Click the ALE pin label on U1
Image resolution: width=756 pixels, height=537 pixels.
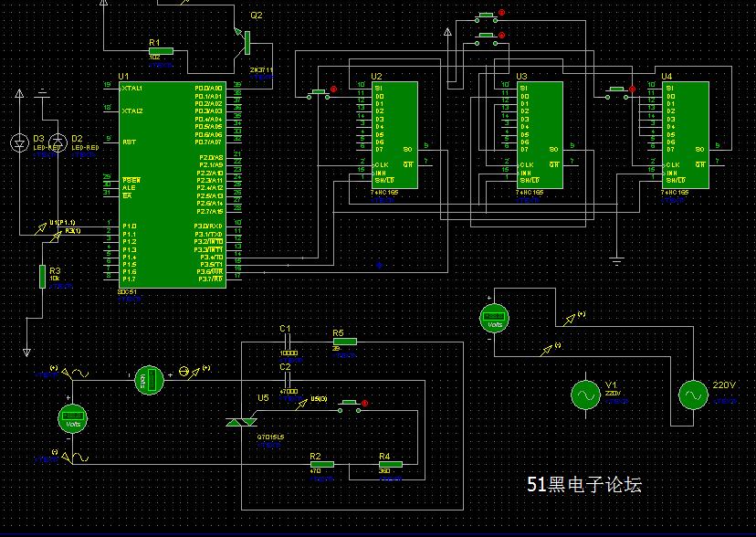click(x=129, y=188)
